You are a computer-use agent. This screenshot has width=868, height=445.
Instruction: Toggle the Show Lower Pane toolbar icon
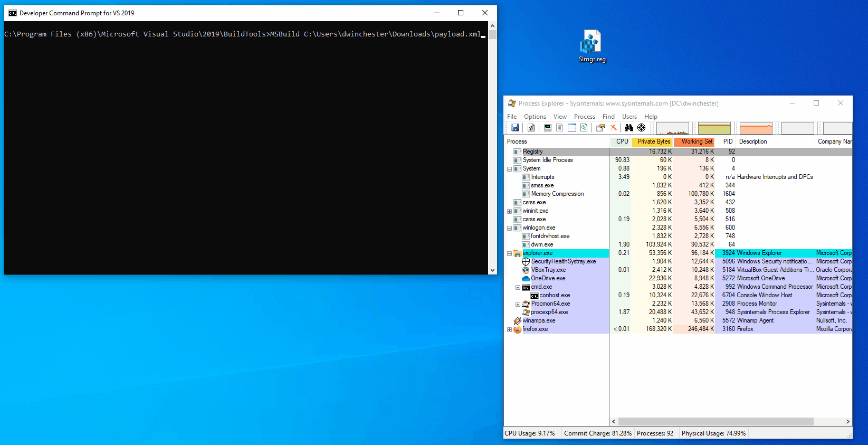(572, 128)
